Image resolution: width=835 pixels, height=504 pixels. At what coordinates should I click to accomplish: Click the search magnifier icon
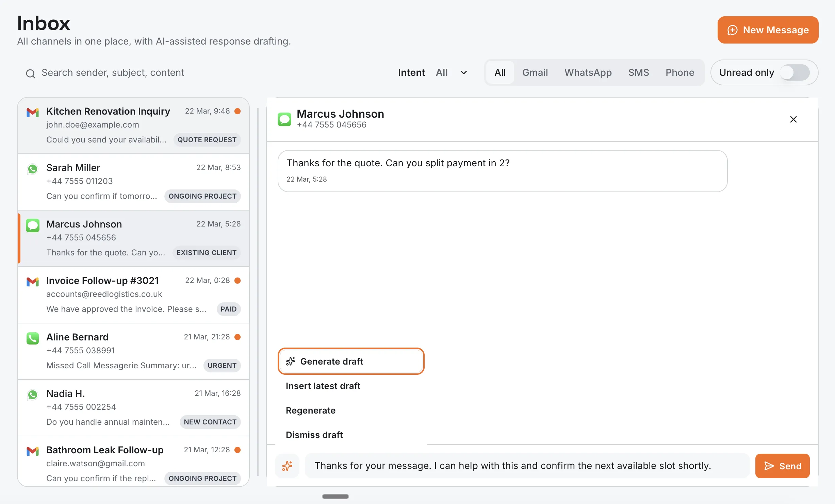click(x=30, y=73)
